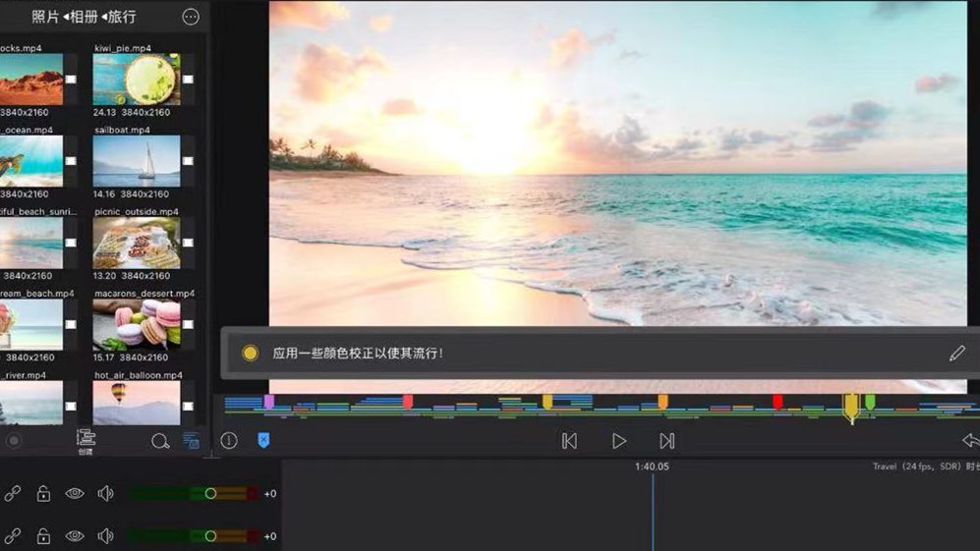Screen dimensions: 980x551
Task: Open the library more options ellipsis
Action: (x=191, y=17)
